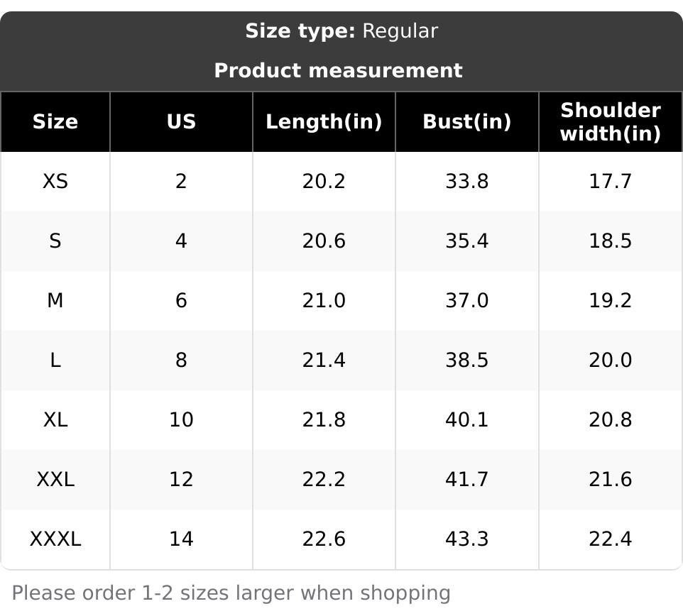Click the XS size cell
The image size is (683, 616).
55,182
